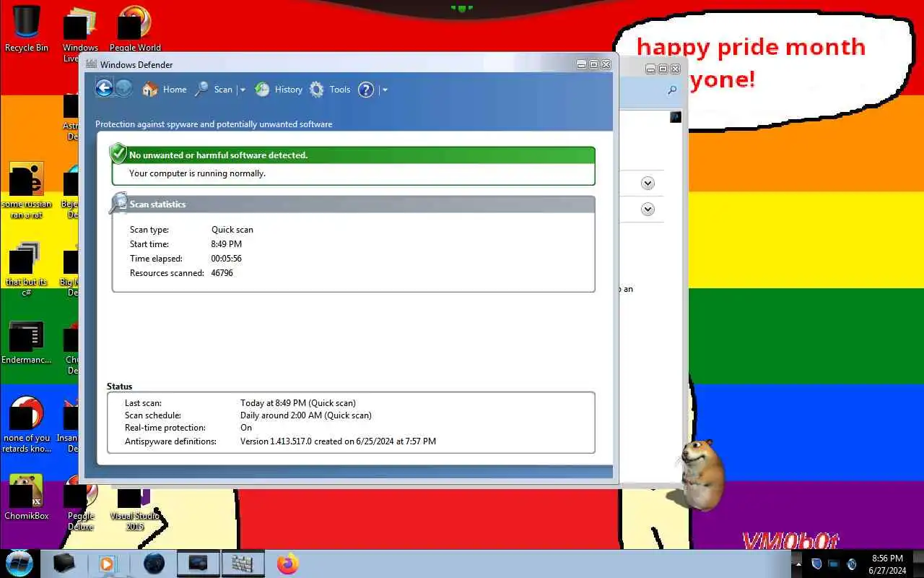
Task: Click the 'Protection against spyware' subtitle text
Action: click(214, 124)
